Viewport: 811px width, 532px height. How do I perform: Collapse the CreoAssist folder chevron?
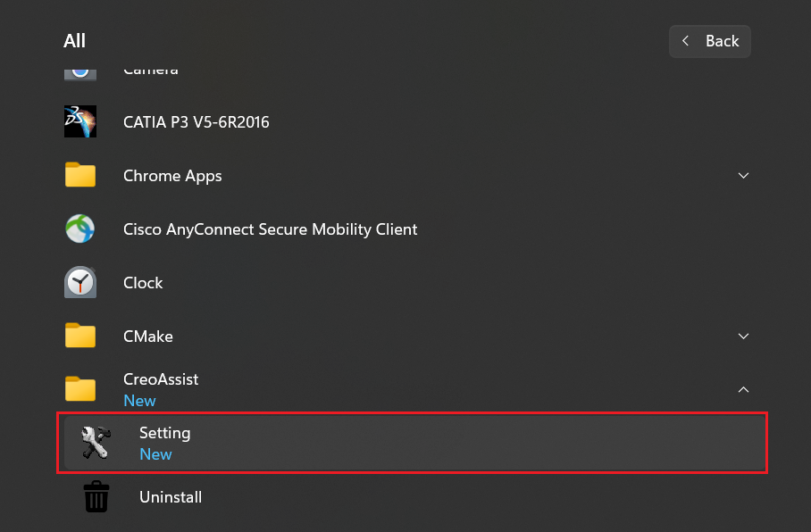coord(743,389)
